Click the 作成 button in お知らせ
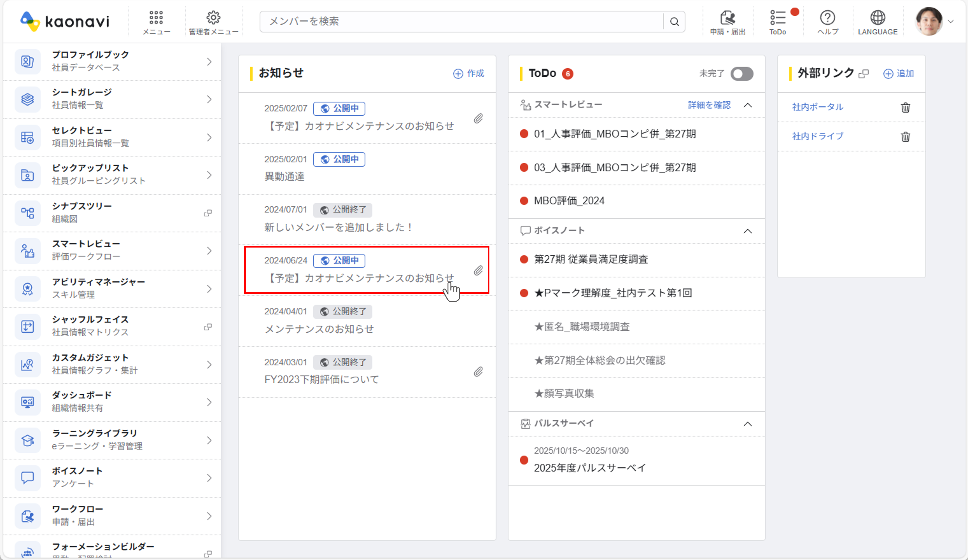Viewport: 968px width, 560px height. click(469, 73)
